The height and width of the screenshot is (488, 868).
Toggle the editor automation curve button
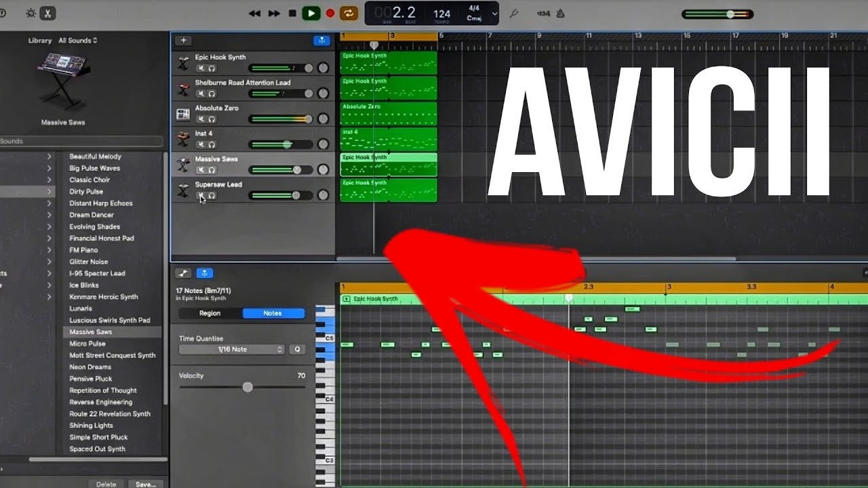183,273
